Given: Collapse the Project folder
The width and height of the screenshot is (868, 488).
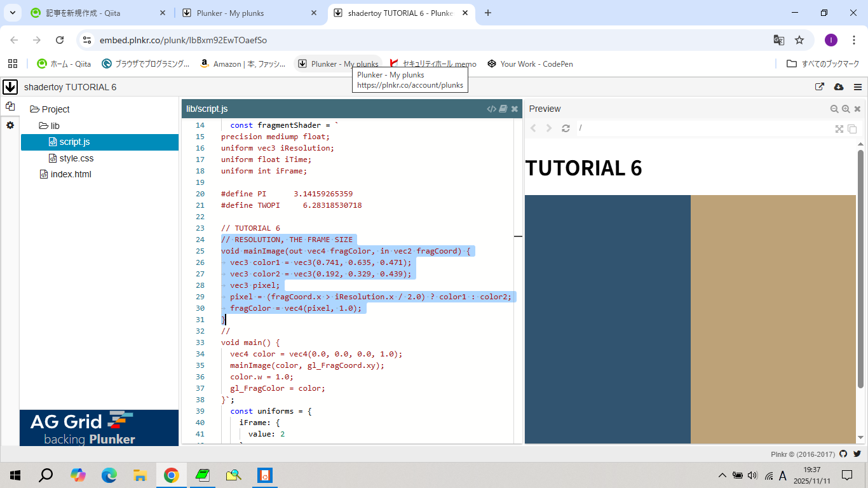Looking at the screenshot, I should pos(50,109).
